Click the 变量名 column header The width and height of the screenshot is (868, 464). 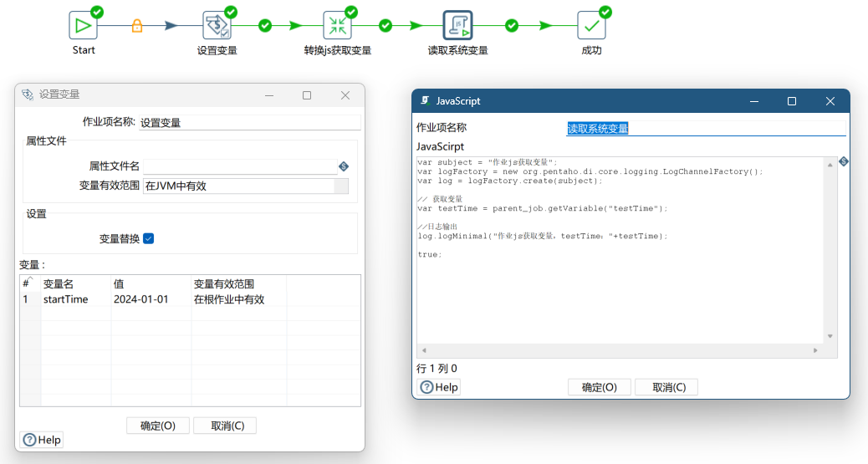76,283
